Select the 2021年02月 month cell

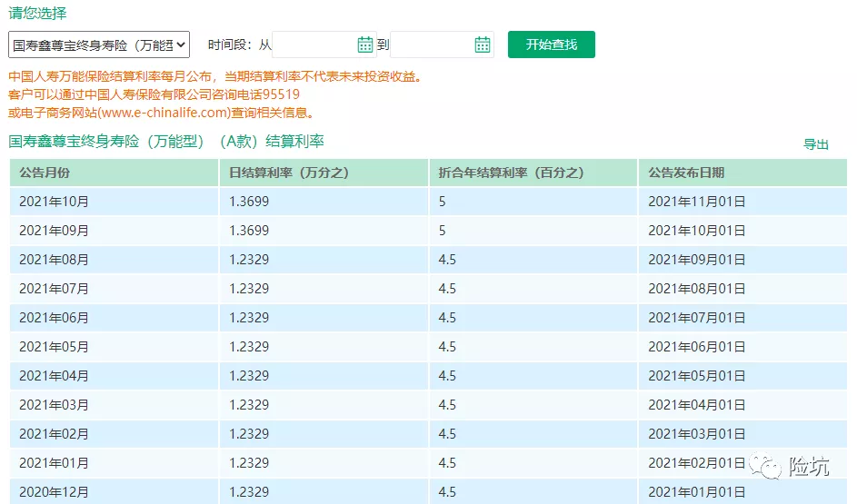tap(114, 433)
